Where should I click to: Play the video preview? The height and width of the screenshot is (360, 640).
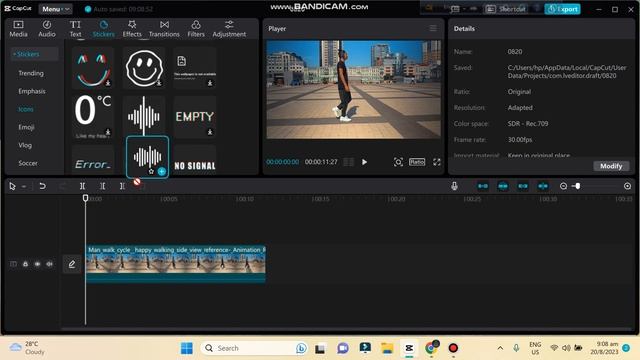pyautogui.click(x=364, y=162)
